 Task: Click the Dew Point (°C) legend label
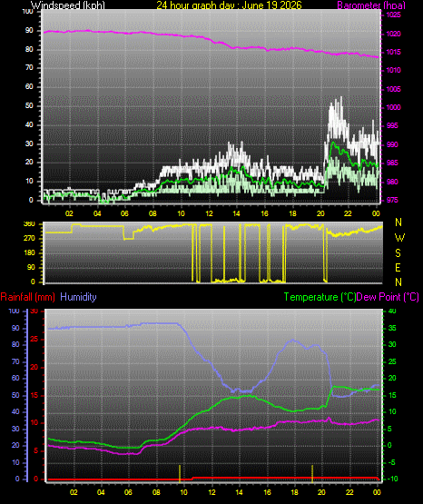tap(388, 297)
